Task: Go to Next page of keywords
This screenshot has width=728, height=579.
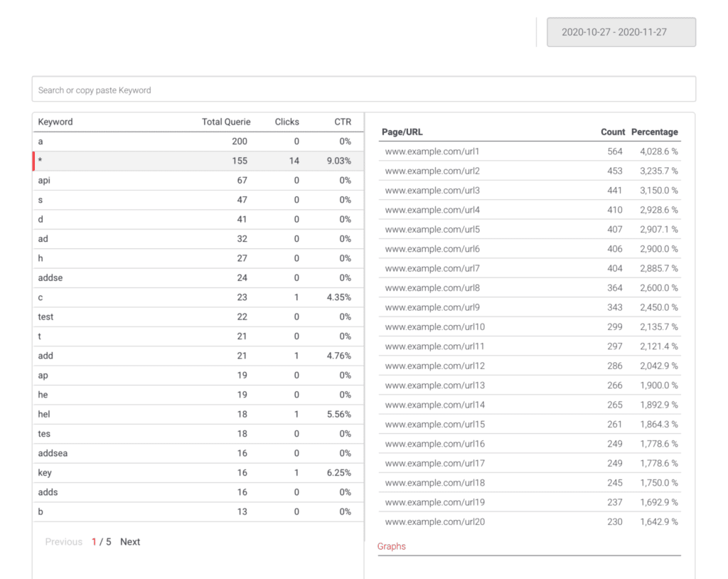Action: (130, 542)
